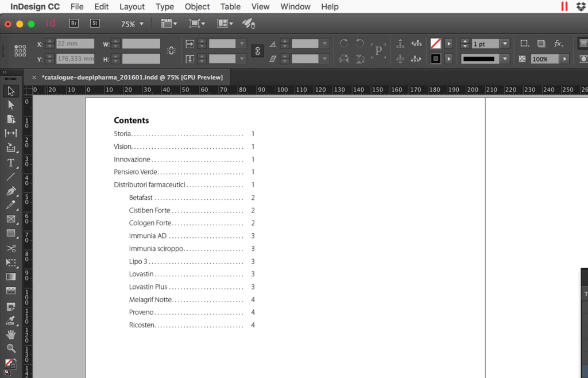
Task: Open the fx effects button
Action: click(558, 44)
